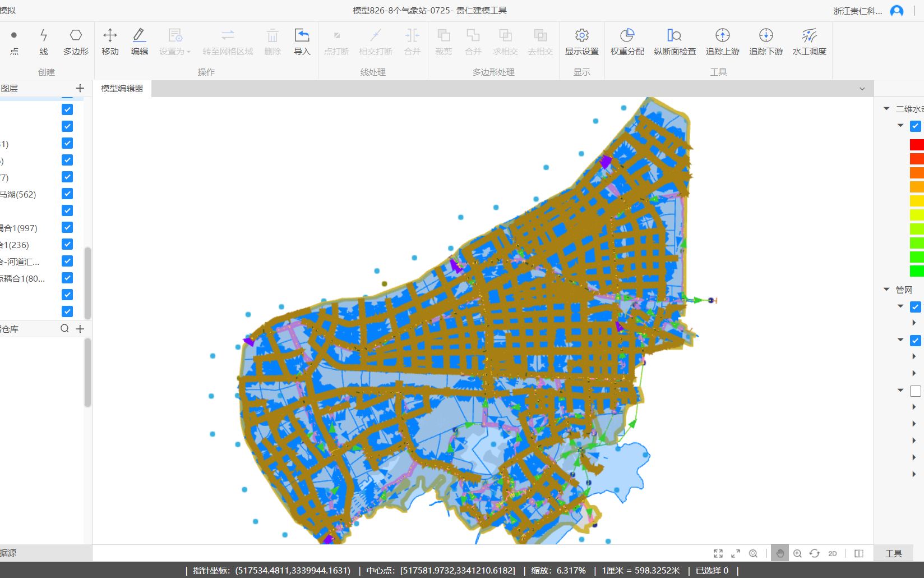Uncheck the 马湖(562) layer checkbox
Viewport: 924px width, 578px height.
(x=67, y=194)
